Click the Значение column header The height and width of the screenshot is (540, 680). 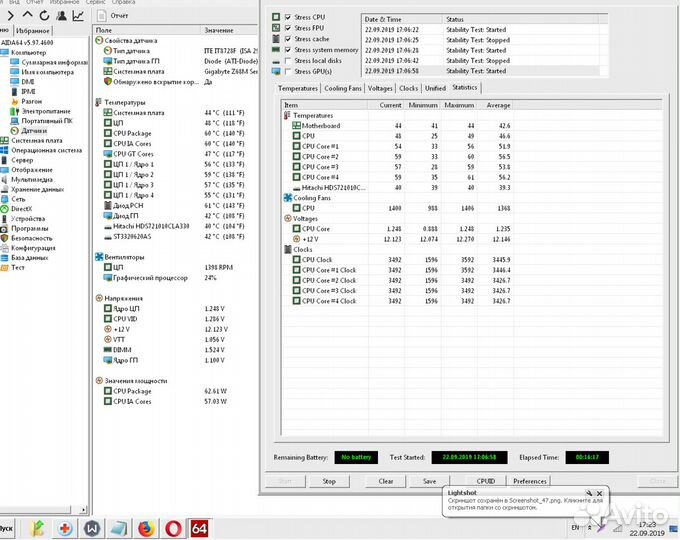click(x=230, y=30)
